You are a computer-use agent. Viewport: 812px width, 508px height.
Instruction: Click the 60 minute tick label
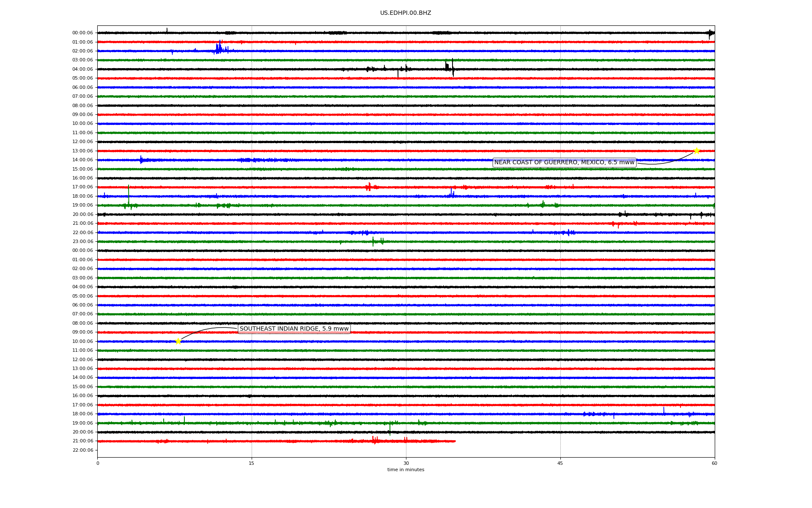click(x=714, y=463)
